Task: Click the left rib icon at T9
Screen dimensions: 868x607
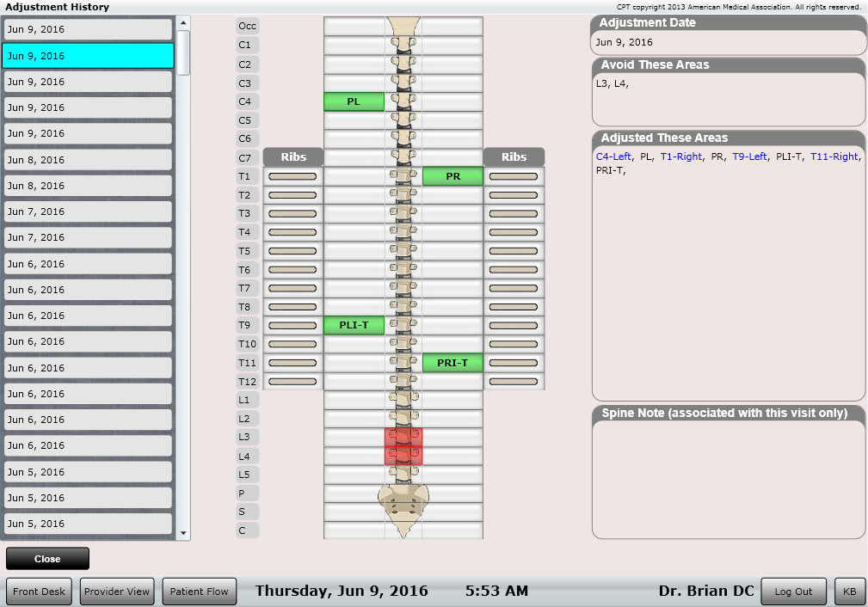Action: [292, 325]
